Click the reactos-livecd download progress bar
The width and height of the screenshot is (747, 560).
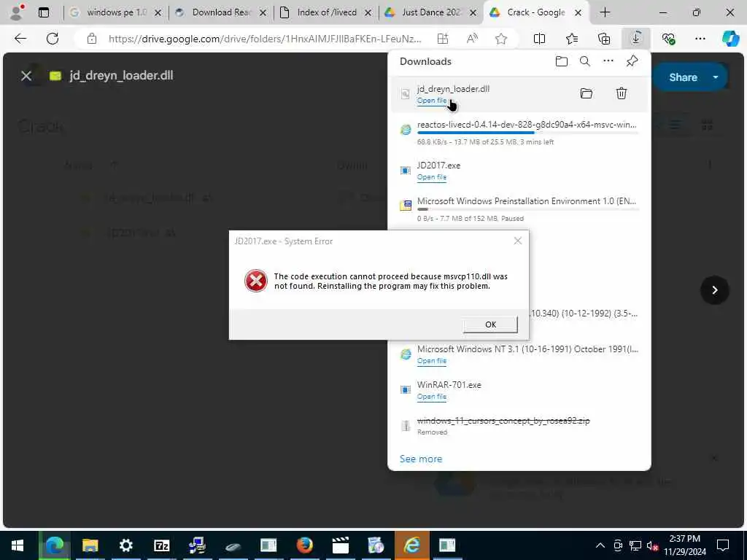click(x=527, y=133)
